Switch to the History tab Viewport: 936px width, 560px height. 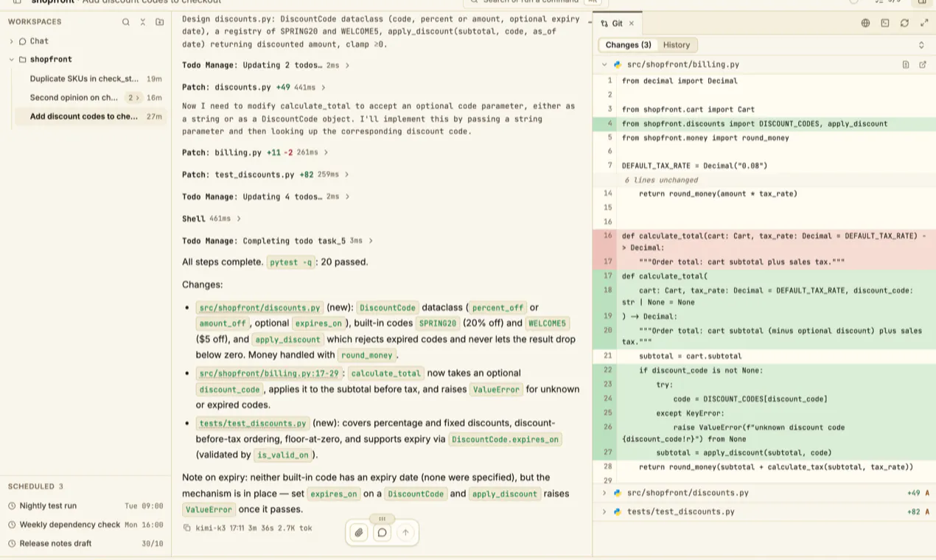pyautogui.click(x=677, y=45)
